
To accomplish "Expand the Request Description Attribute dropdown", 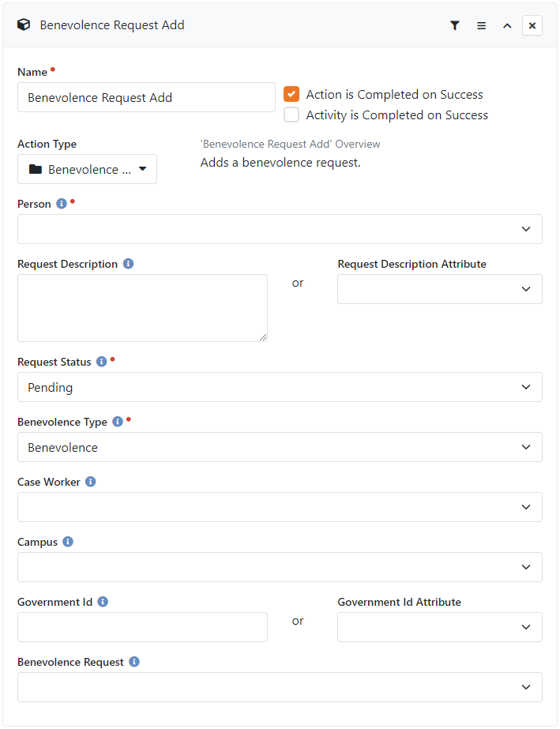I will coord(439,289).
